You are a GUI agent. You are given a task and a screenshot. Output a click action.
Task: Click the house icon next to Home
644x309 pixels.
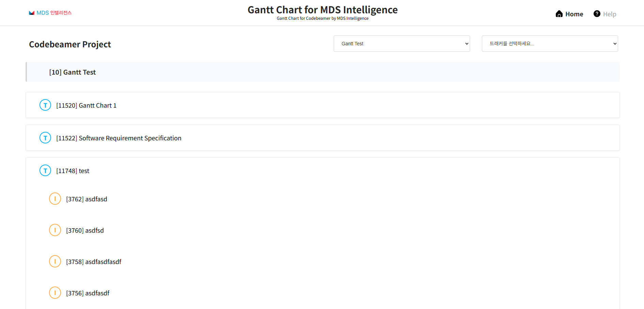559,14
